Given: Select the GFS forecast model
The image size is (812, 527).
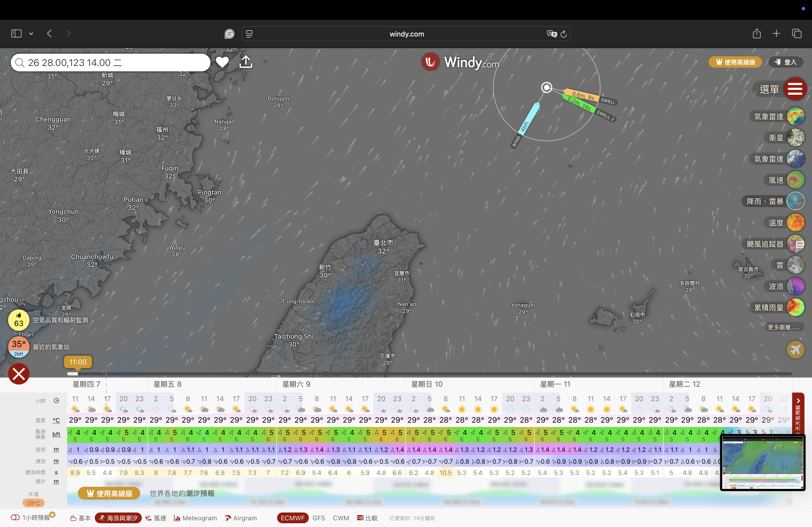Looking at the screenshot, I should (319, 518).
